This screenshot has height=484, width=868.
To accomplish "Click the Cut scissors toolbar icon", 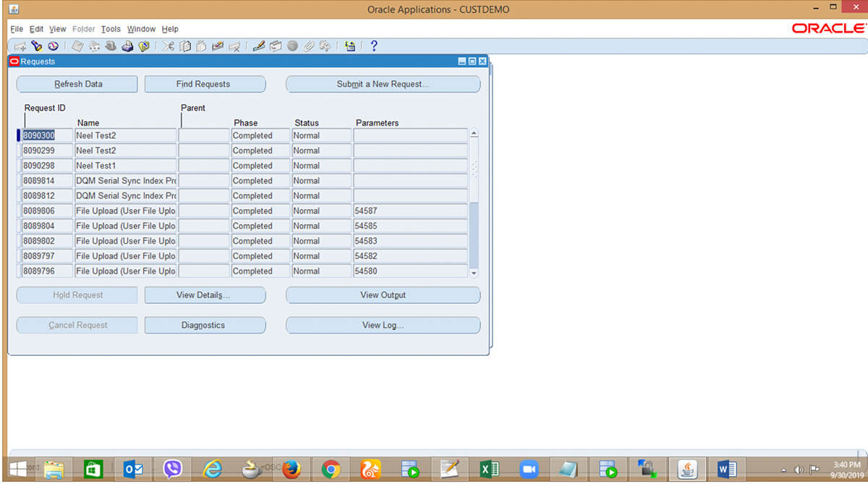I will (x=168, y=46).
